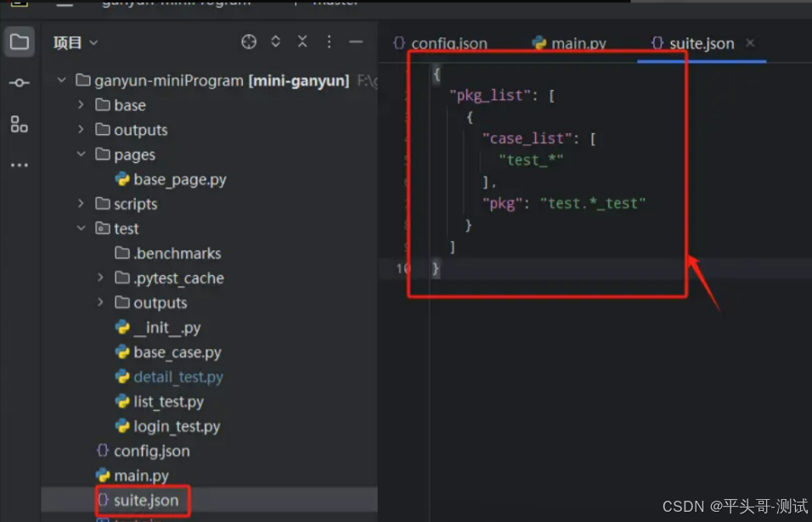Expand the scripts folder chevron
The image size is (812, 522).
[81, 204]
